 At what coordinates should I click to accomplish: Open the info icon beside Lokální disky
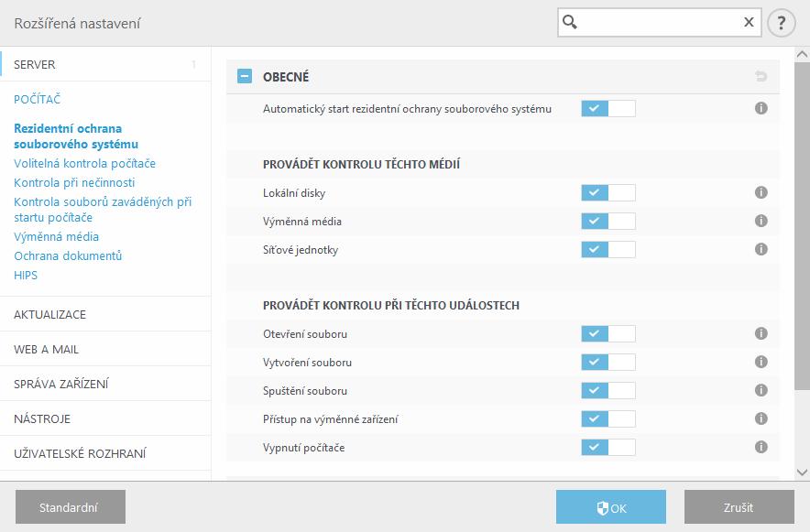coord(761,192)
